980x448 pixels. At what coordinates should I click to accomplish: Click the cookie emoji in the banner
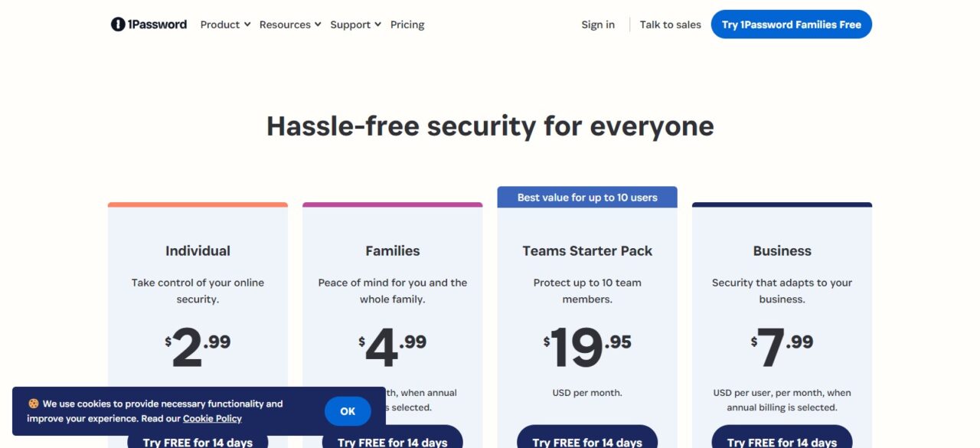click(x=33, y=404)
